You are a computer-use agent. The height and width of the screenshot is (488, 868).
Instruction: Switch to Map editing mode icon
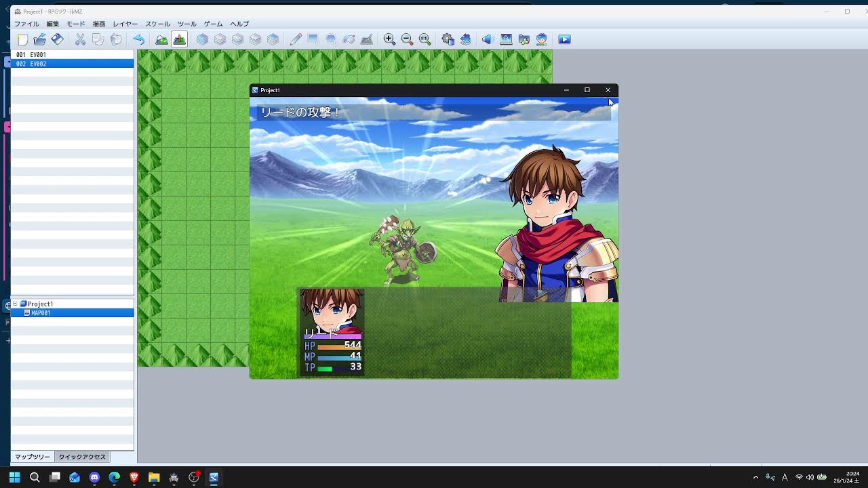[161, 39]
